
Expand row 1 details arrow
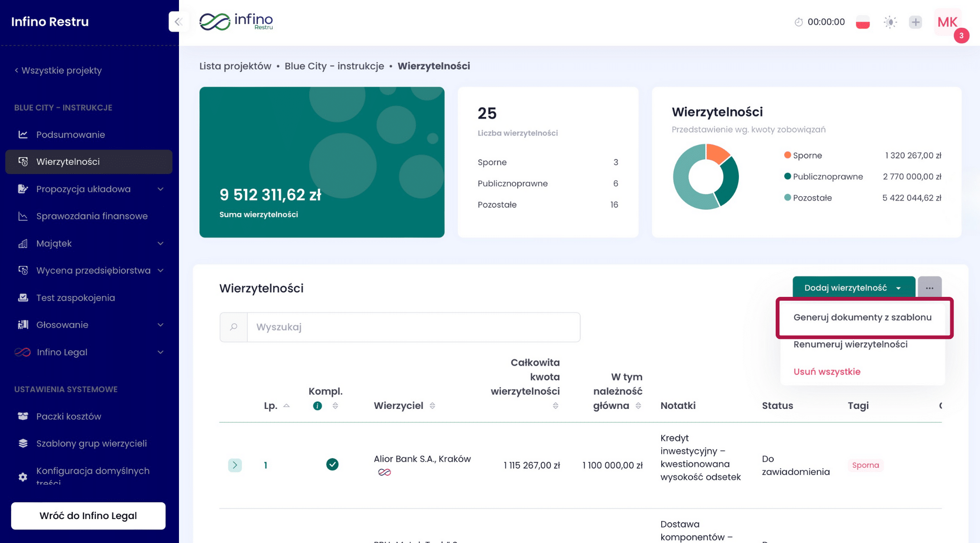coord(235,465)
